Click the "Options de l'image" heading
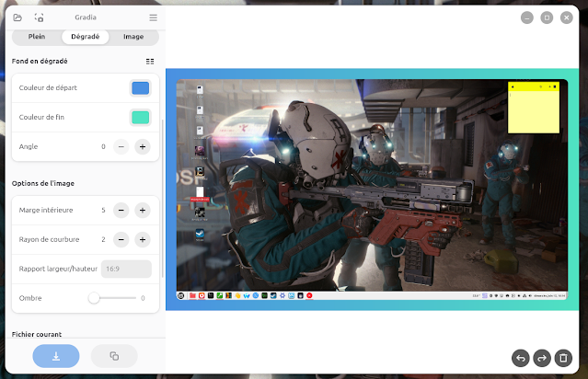The image size is (588, 379). pos(43,183)
